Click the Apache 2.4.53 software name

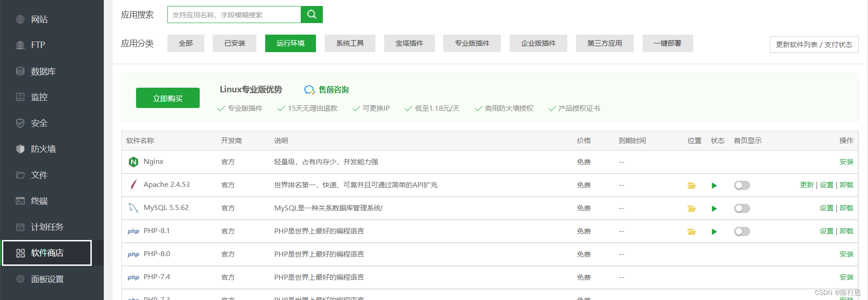click(166, 185)
